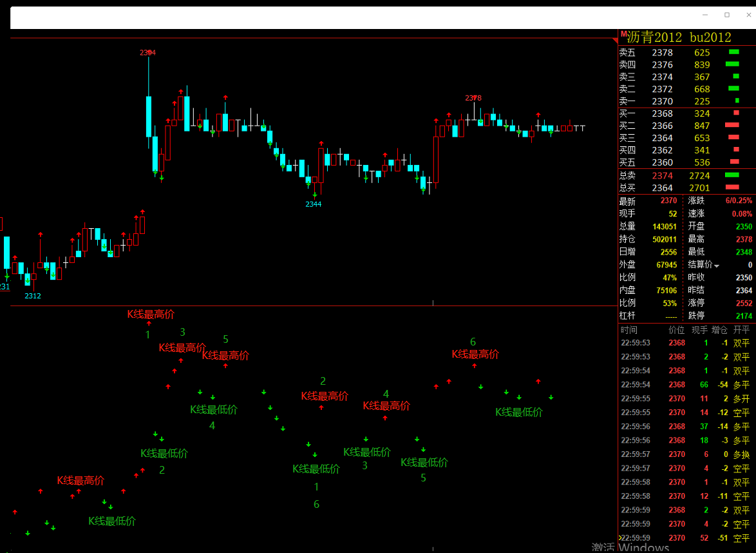Click the 增仓 column header
756x553 pixels.
pyautogui.click(x=719, y=330)
